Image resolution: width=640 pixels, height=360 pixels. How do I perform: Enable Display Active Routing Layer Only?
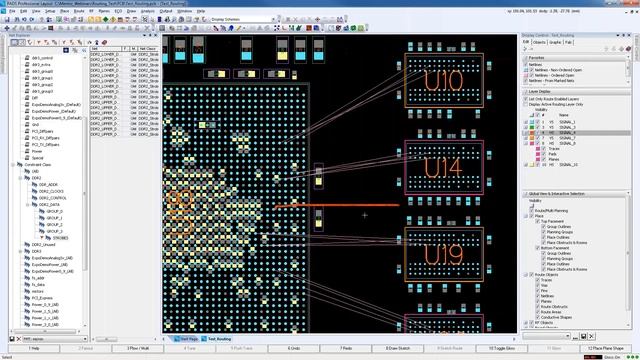click(526, 104)
